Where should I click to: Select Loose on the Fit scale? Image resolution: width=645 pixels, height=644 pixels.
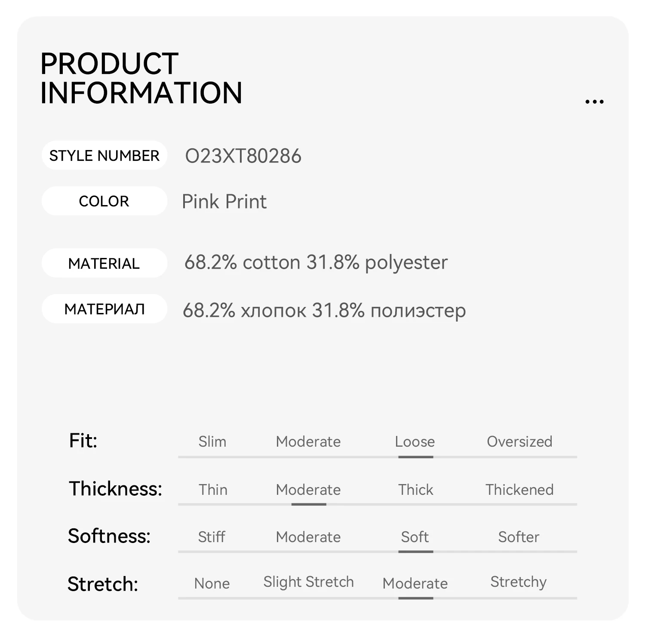click(415, 442)
